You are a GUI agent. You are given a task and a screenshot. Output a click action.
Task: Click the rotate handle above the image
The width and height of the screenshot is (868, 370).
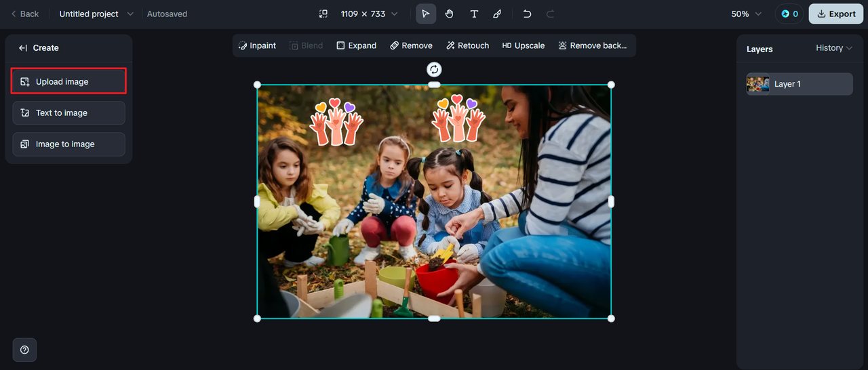coord(434,69)
